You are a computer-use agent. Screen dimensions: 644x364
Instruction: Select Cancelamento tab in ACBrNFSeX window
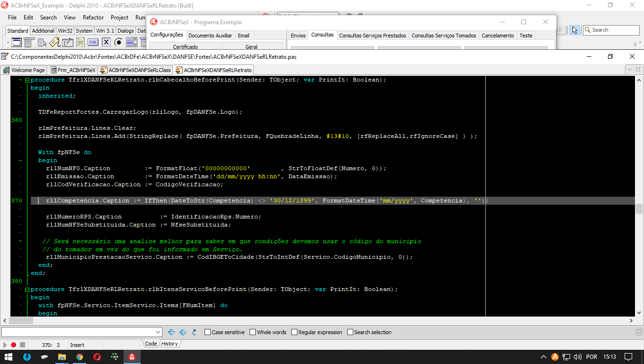pyautogui.click(x=498, y=36)
